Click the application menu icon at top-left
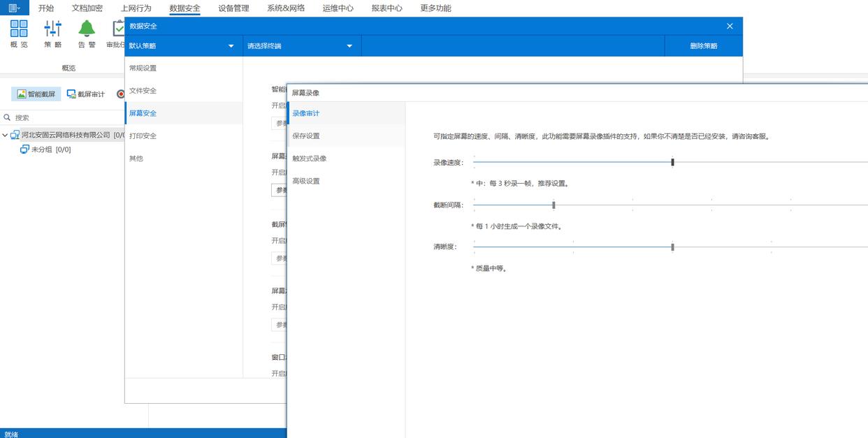Viewport: 868px width, 438px height. click(x=14, y=8)
